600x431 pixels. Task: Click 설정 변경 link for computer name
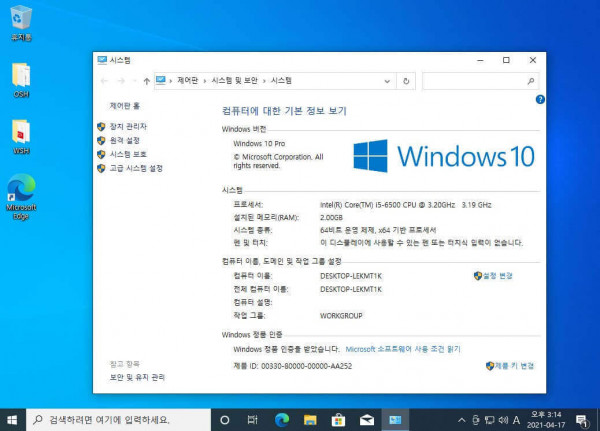497,276
